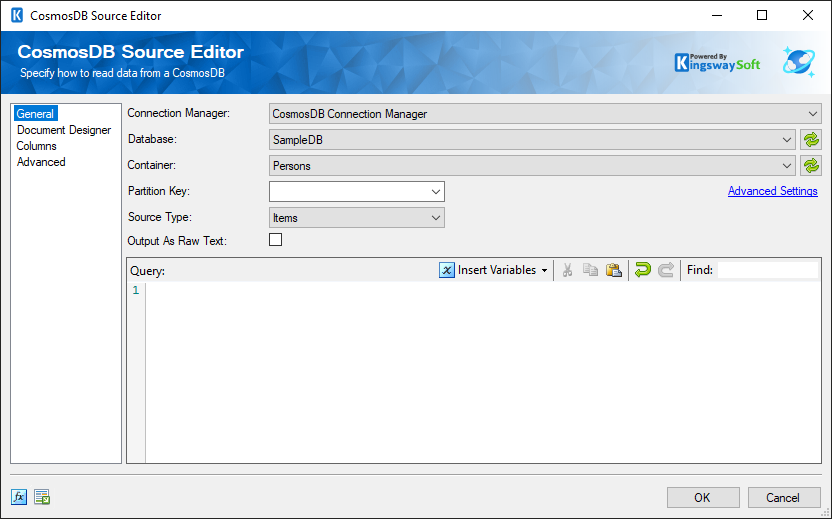
Task: Refresh the Database list
Action: pos(811,140)
